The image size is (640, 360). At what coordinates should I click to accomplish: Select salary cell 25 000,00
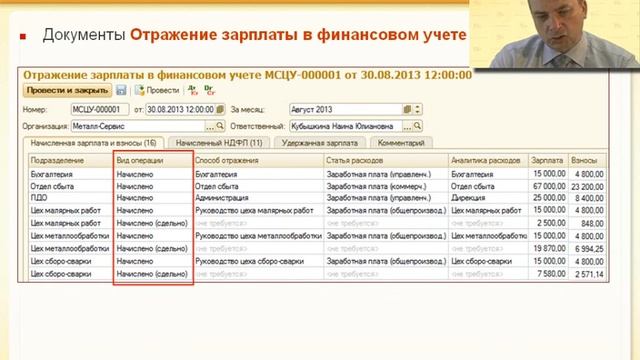[x=549, y=198]
